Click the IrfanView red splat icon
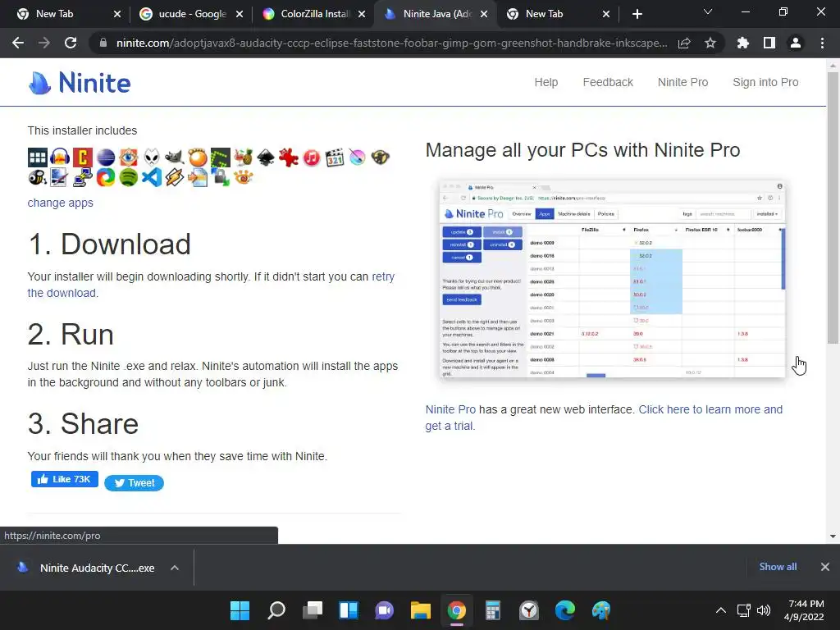 pos(289,157)
